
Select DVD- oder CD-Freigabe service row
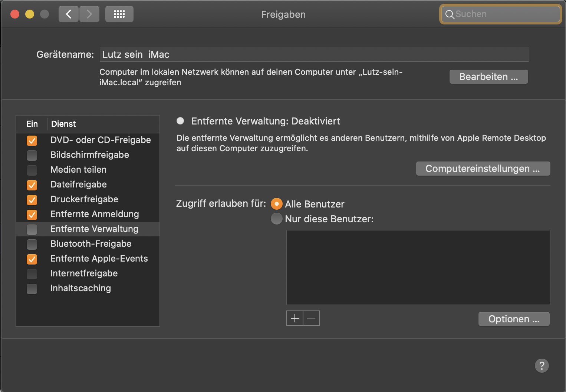click(x=88, y=140)
